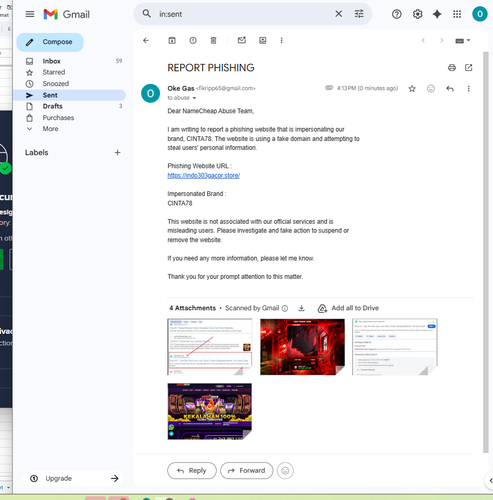Screen dimensions: 493x500
Task: Clear the in:sent search query
Action: click(x=338, y=14)
